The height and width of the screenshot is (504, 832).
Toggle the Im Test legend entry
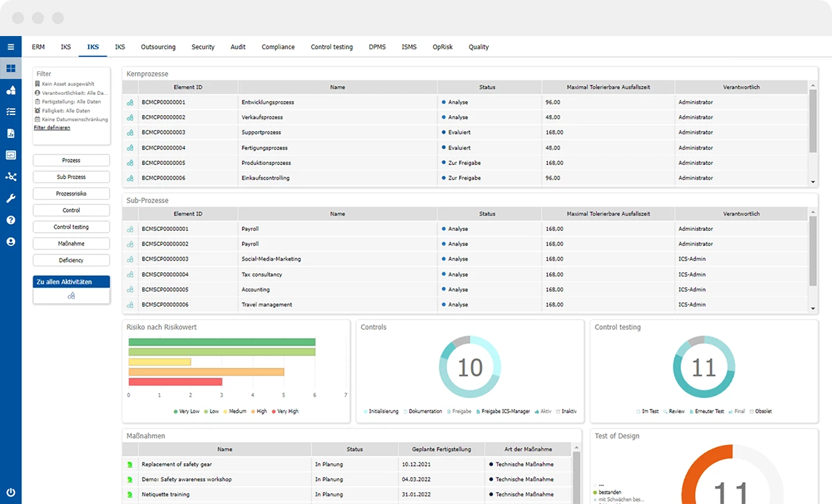(x=648, y=411)
